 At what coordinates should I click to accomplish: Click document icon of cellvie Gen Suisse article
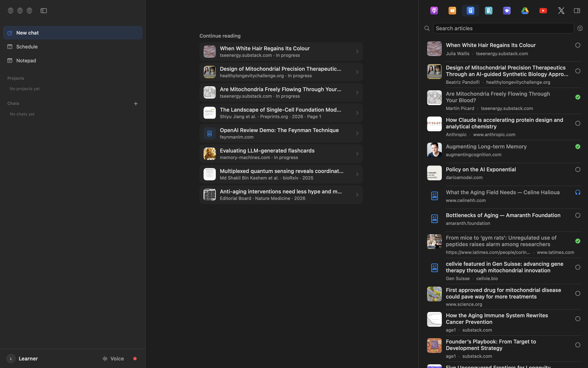[x=434, y=268]
